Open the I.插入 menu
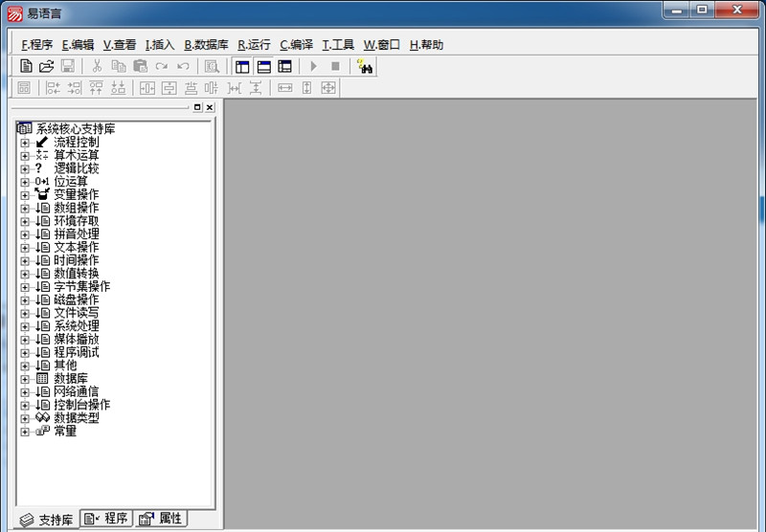Screen dimensions: 766x532 [160, 45]
